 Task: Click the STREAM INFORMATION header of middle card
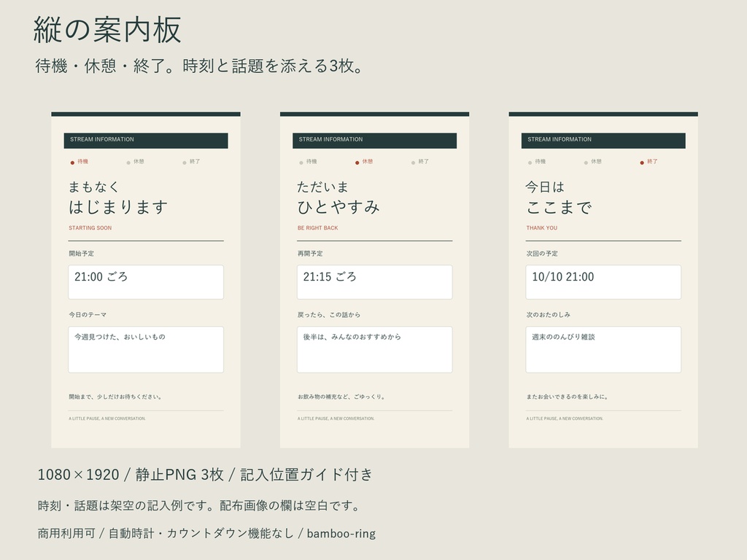pyautogui.click(x=374, y=141)
